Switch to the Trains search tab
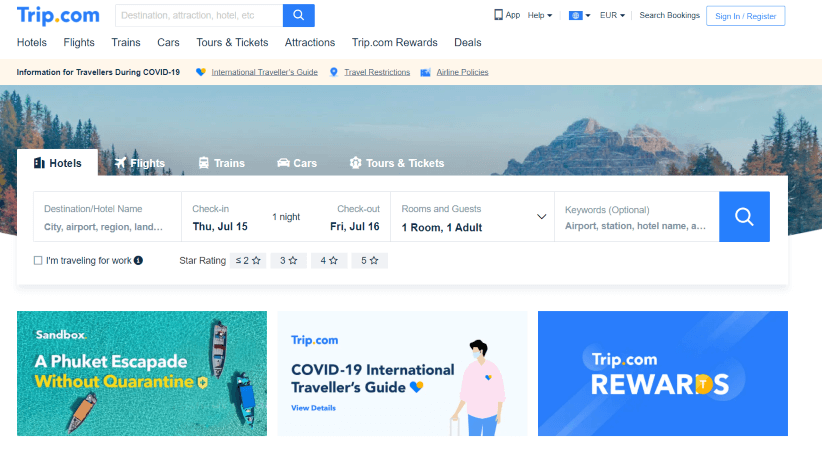 pyautogui.click(x=221, y=163)
